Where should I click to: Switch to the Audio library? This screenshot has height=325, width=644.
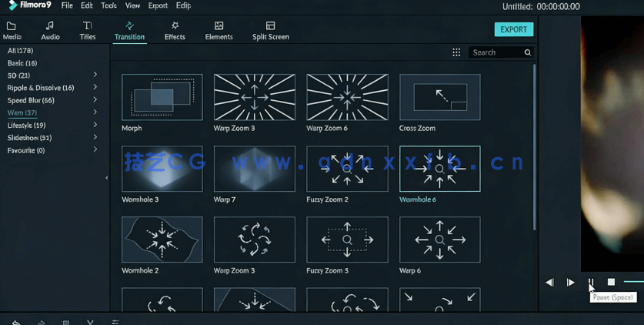tap(50, 31)
